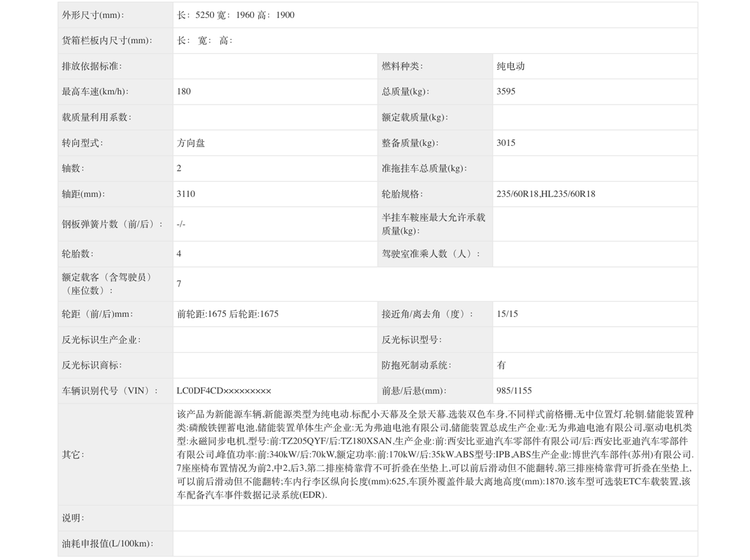Click the wheelbase value 3110

tap(186, 194)
